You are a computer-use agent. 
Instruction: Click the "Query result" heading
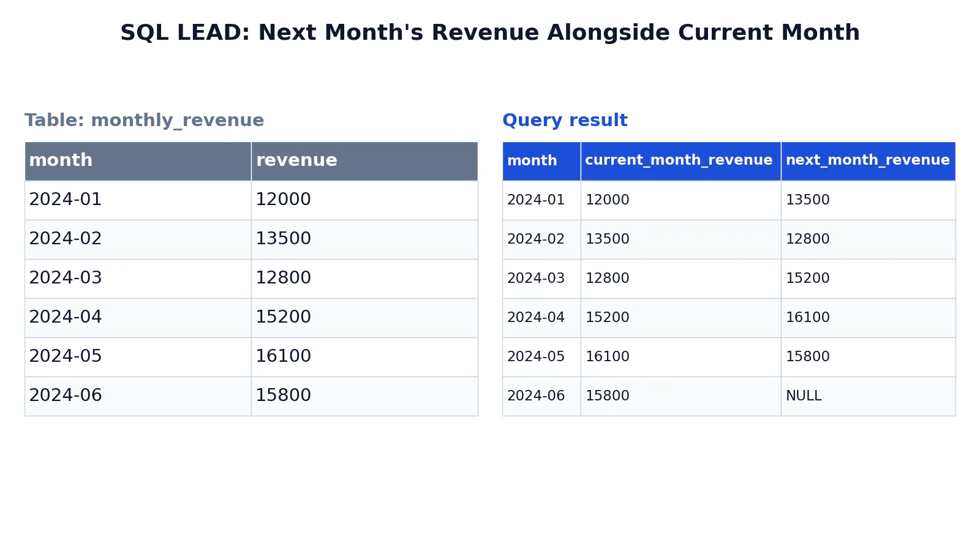565,120
